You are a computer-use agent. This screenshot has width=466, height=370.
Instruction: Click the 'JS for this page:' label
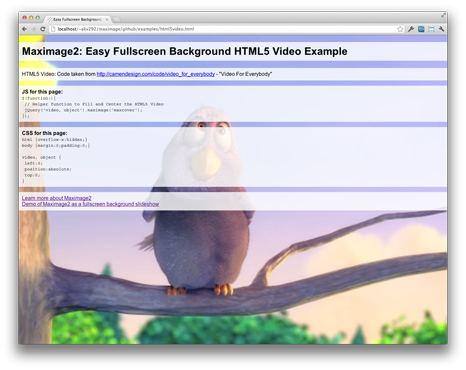(x=42, y=92)
